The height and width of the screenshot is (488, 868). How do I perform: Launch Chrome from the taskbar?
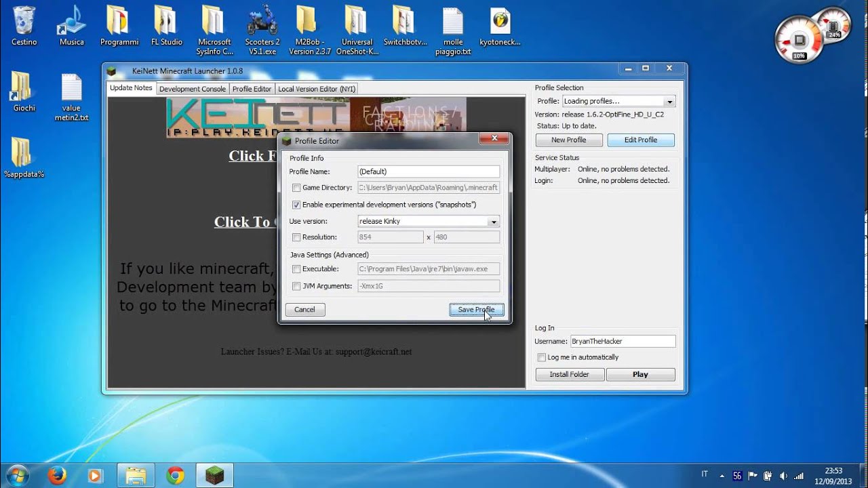pos(176,476)
